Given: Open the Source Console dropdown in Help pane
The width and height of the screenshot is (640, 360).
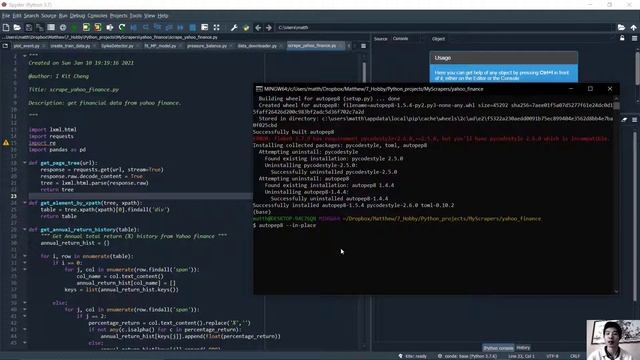Looking at the screenshot, I should point(407,38).
